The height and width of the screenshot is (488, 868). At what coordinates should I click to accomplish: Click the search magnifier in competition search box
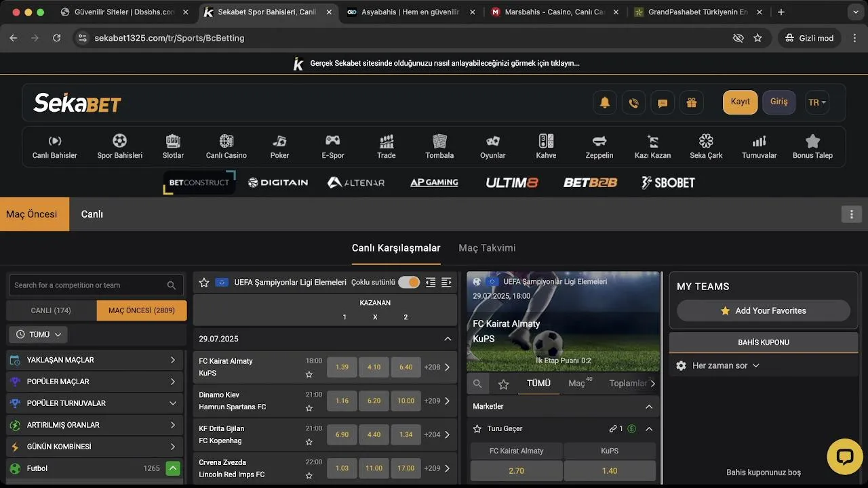tap(172, 285)
